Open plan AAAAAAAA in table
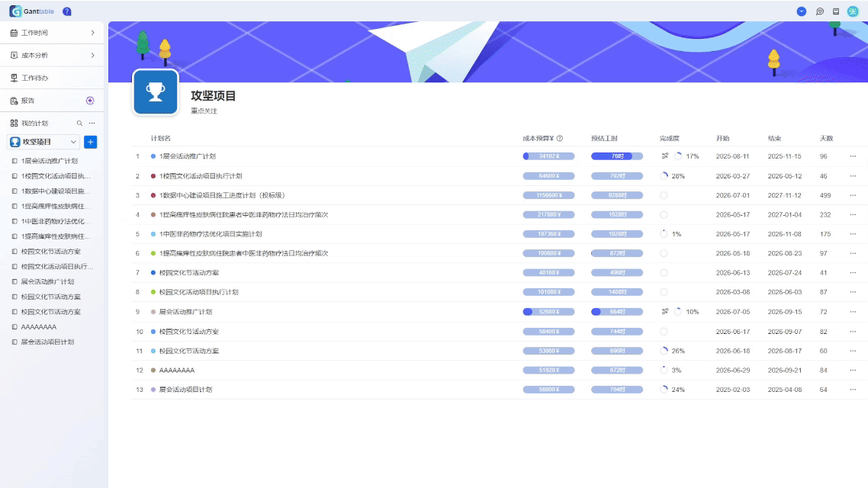 pyautogui.click(x=177, y=370)
